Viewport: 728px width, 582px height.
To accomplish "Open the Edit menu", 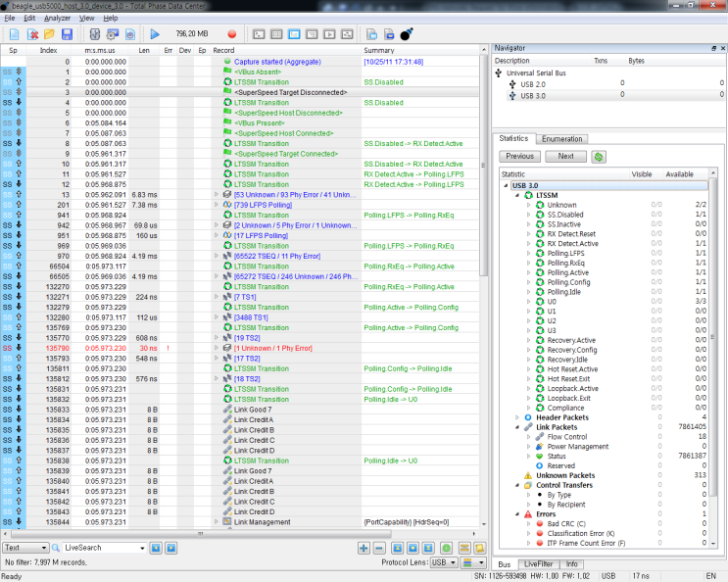I will tap(29, 18).
